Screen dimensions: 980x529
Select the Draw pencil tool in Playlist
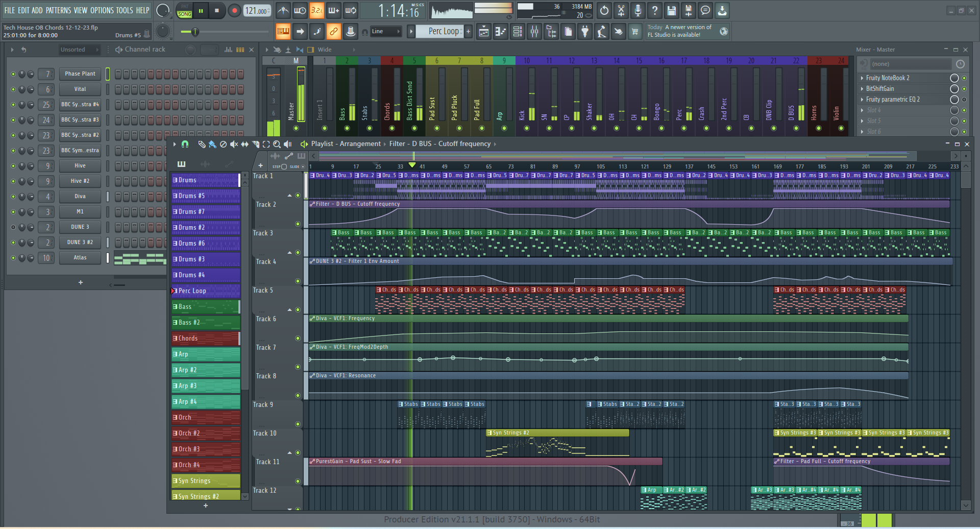[202, 144]
